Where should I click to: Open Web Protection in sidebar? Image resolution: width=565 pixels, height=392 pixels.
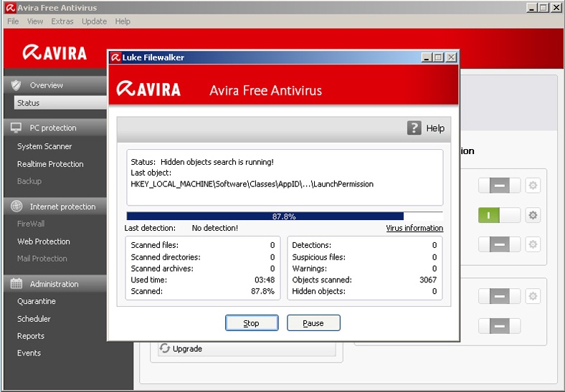(x=44, y=242)
